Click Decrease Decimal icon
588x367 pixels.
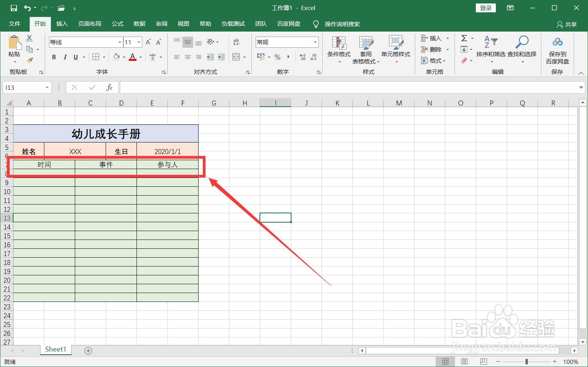click(313, 57)
